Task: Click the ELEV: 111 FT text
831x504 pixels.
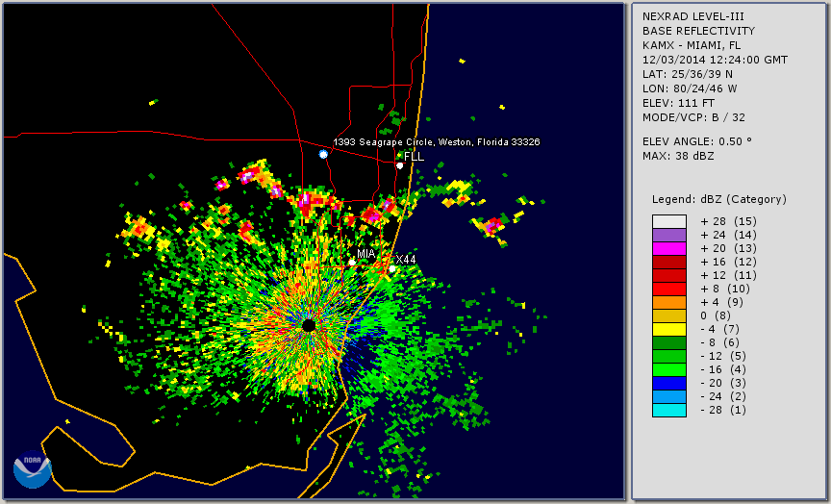Action: pyautogui.click(x=678, y=103)
